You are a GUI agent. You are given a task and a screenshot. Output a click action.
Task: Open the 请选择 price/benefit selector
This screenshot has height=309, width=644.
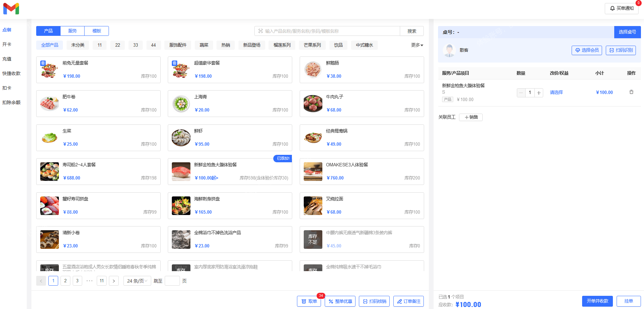point(556,93)
